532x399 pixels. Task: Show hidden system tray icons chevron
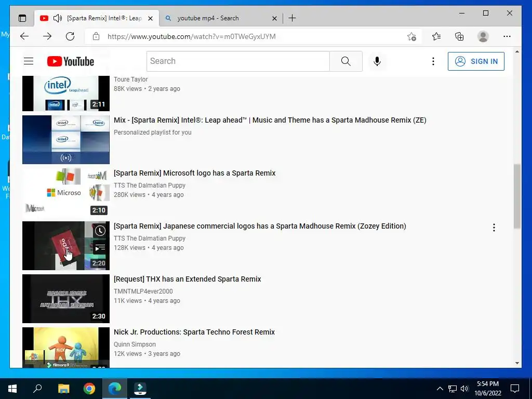pos(440,389)
